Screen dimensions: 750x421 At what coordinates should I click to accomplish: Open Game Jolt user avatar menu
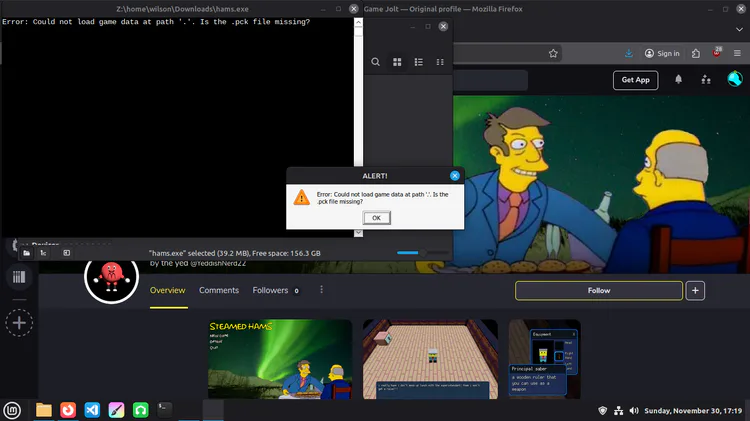pyautogui.click(x=735, y=79)
